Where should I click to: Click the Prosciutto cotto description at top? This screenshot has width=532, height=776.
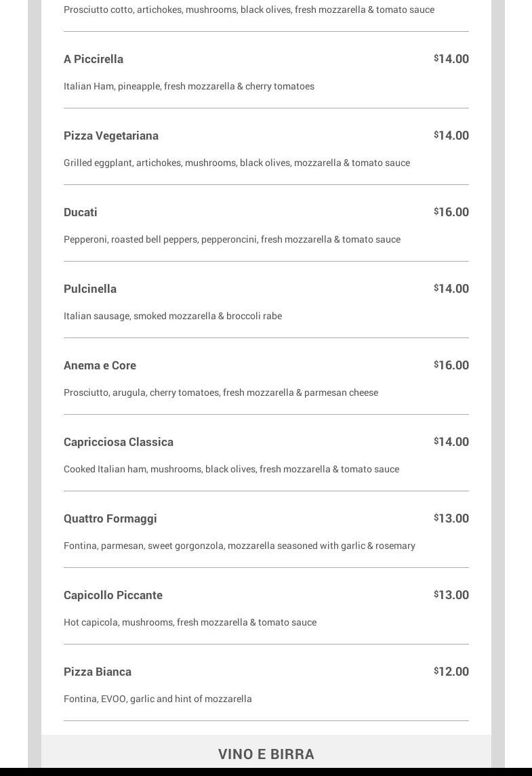click(x=249, y=9)
